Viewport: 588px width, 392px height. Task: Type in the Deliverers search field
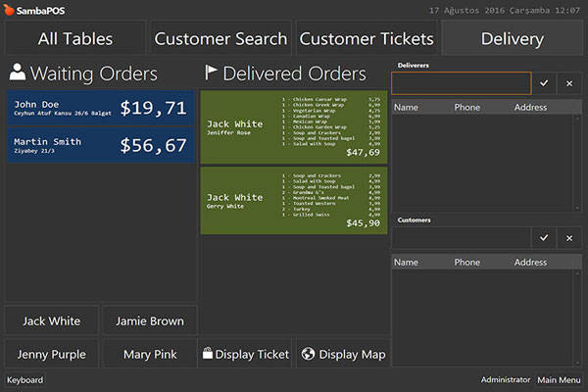click(461, 83)
